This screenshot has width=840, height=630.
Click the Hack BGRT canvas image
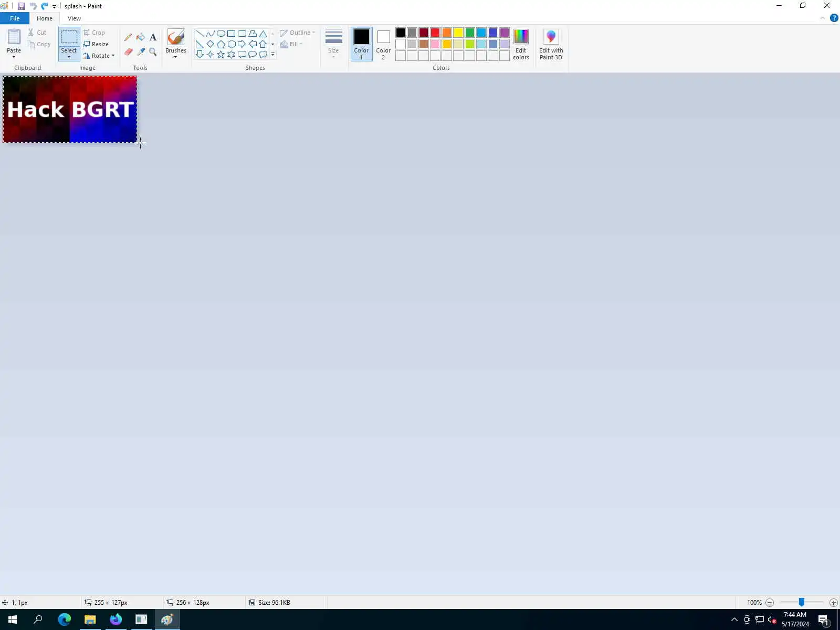tap(70, 109)
